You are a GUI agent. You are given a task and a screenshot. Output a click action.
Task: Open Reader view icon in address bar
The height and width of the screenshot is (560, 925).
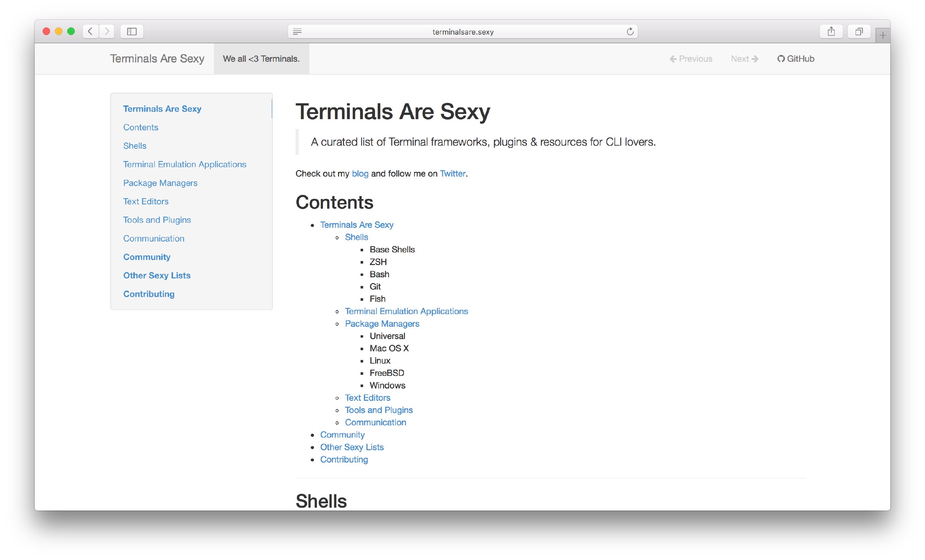click(297, 32)
